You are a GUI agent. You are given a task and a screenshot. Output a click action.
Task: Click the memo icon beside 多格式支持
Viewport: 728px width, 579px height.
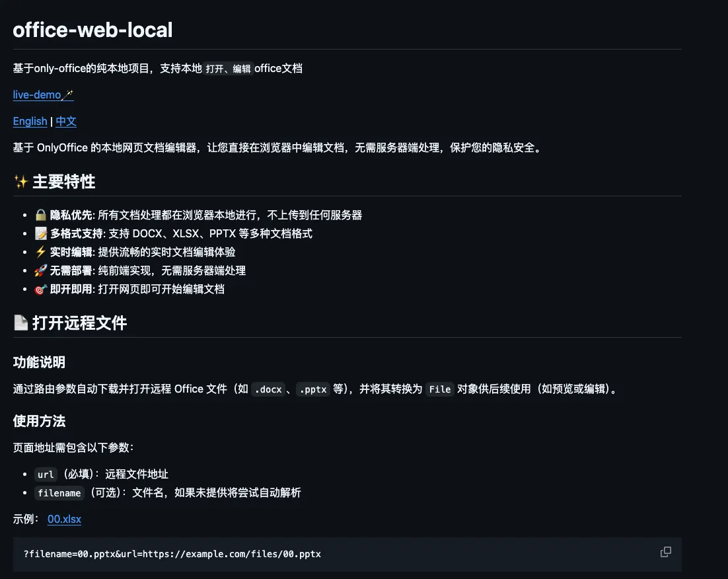tap(41, 233)
